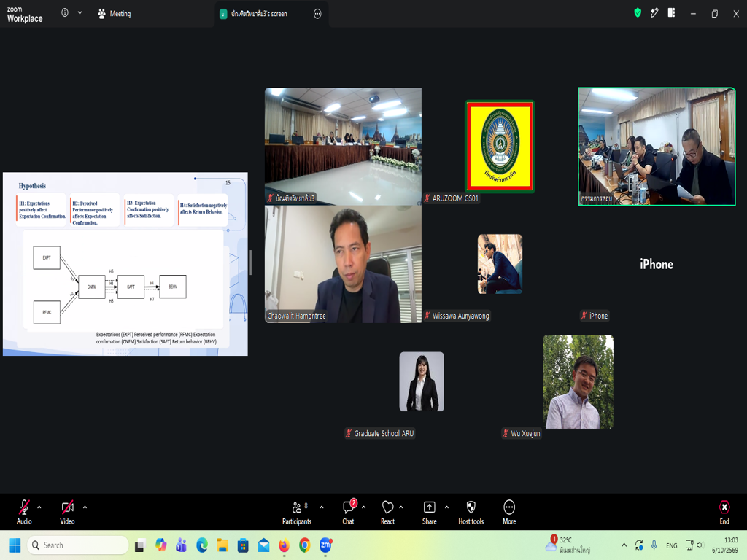
Task: Expand the arrow next to Share
Action: 446,507
